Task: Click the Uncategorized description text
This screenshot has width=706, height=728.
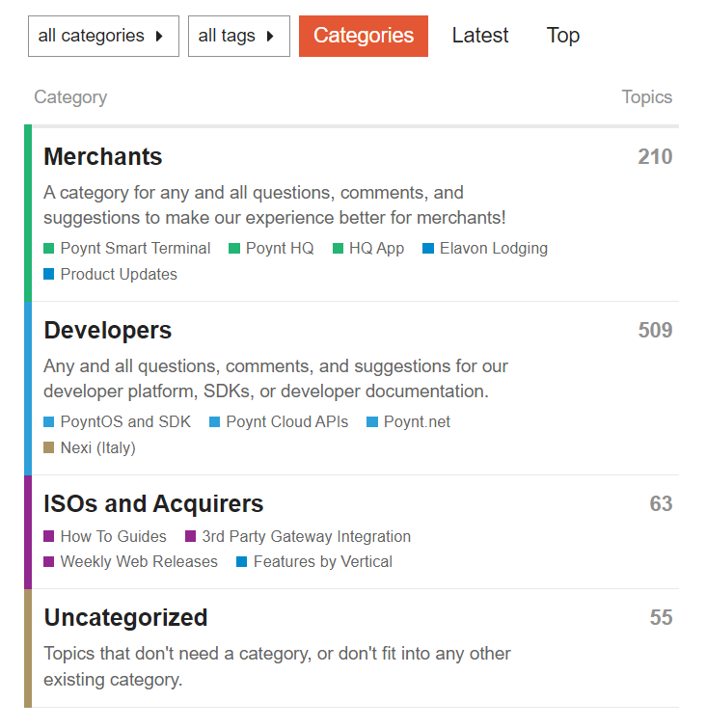Action: pos(278,666)
